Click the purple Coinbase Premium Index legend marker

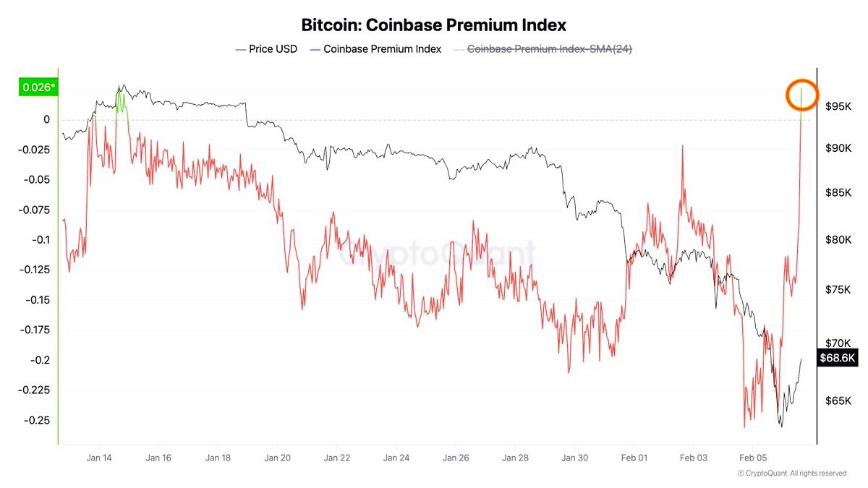[x=314, y=49]
